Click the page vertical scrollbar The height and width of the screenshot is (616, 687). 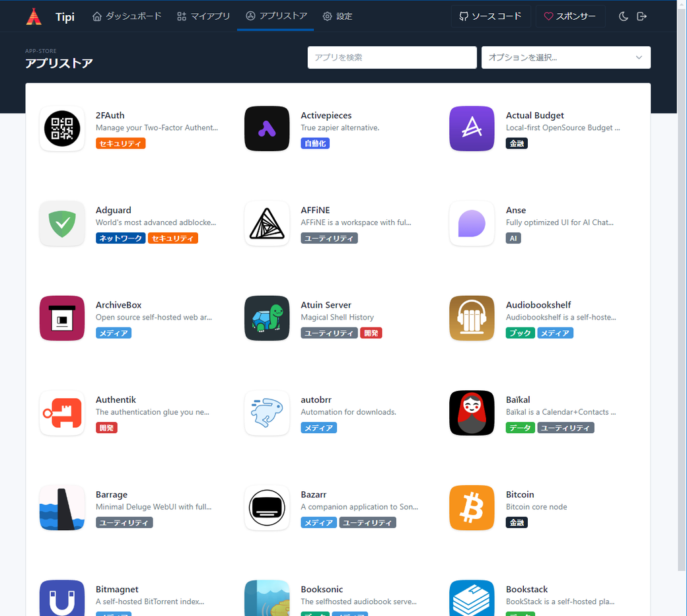coord(682,297)
